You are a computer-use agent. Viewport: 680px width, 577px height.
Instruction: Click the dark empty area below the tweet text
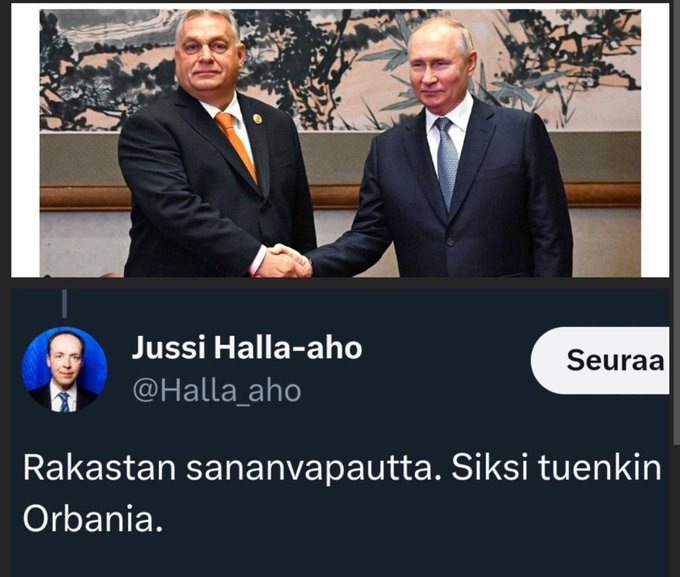pos(340,557)
